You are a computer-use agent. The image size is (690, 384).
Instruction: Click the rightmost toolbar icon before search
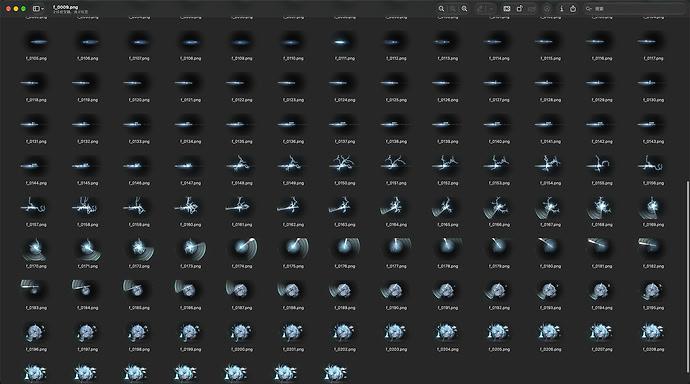coord(573,8)
